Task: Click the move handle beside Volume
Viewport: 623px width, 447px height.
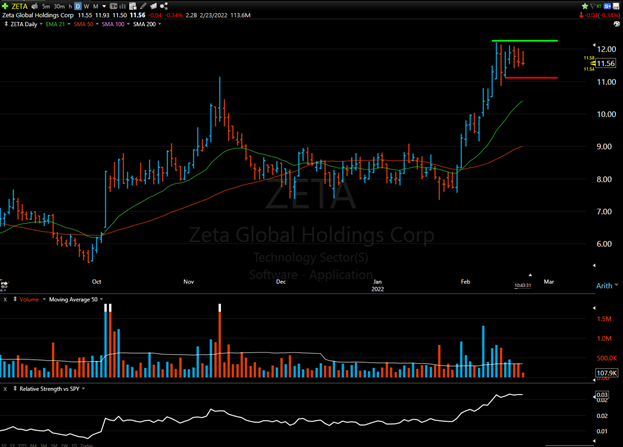Action: coord(15,299)
